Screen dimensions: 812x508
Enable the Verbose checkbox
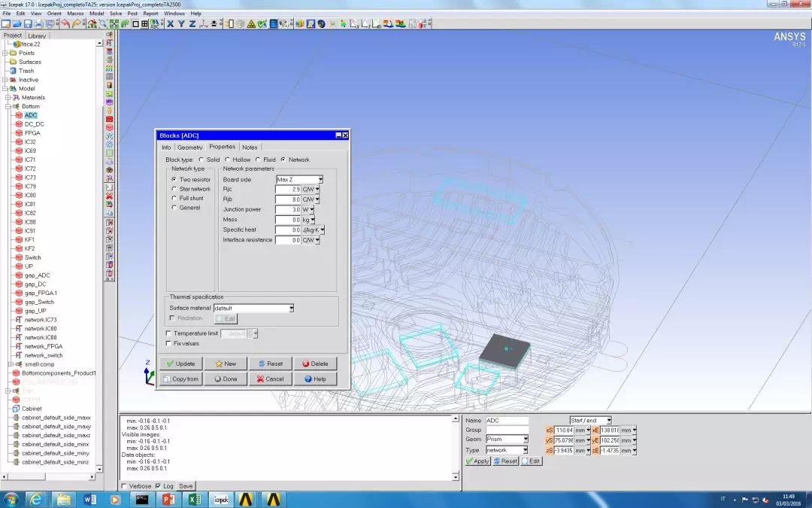click(124, 485)
